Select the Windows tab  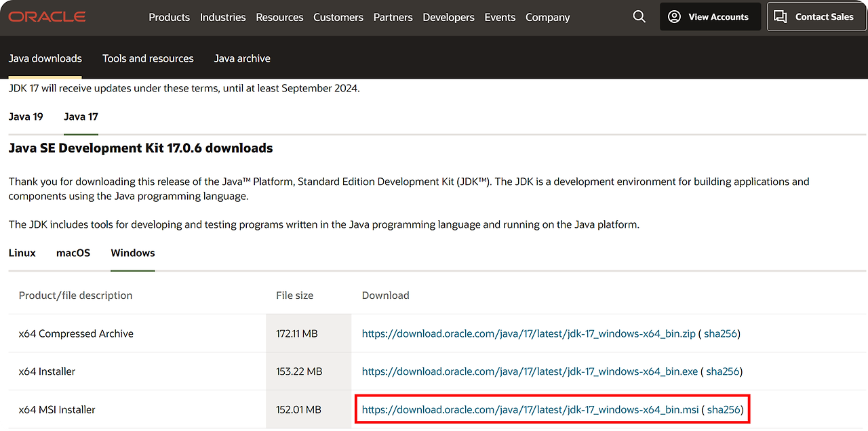[x=133, y=253]
